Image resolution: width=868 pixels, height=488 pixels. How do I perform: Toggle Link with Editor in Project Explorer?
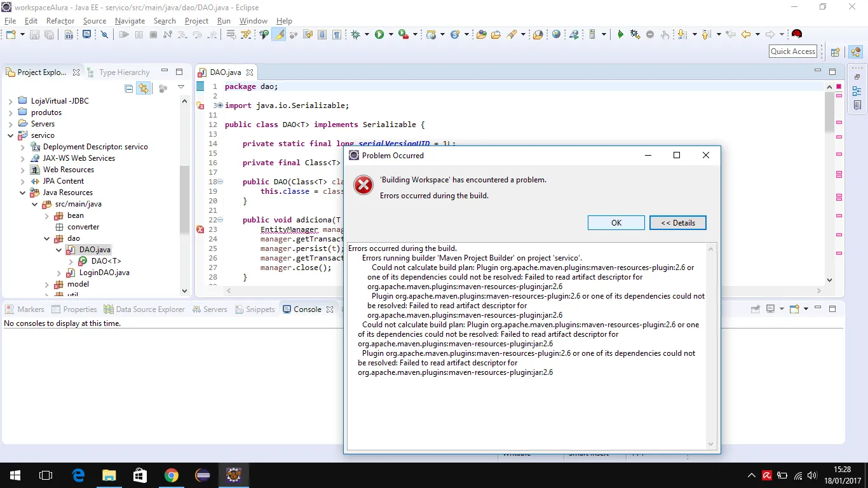[144, 89]
